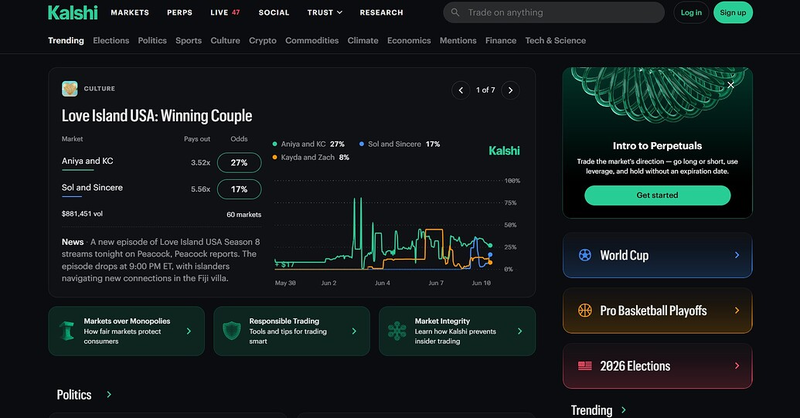Screen dimensions: 800x418
Task: Open Market Integrity chevron
Action: pos(519,331)
